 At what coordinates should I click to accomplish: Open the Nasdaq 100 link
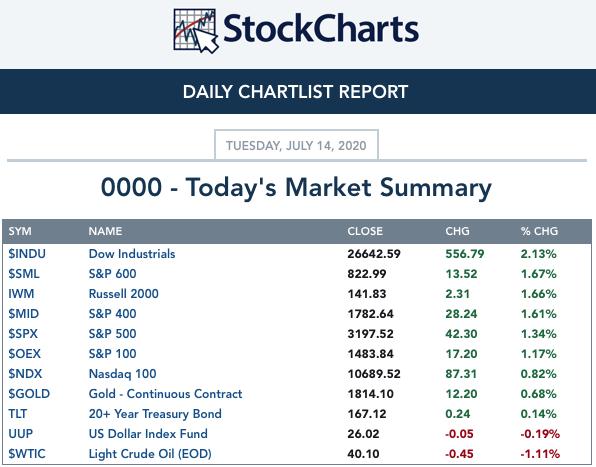tap(122, 374)
